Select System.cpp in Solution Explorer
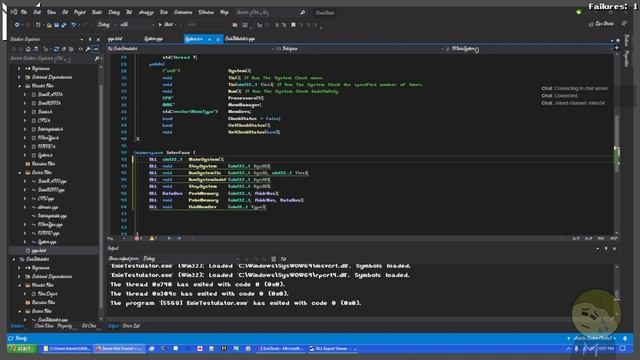This screenshot has height=360, width=640. pyautogui.click(x=47, y=242)
